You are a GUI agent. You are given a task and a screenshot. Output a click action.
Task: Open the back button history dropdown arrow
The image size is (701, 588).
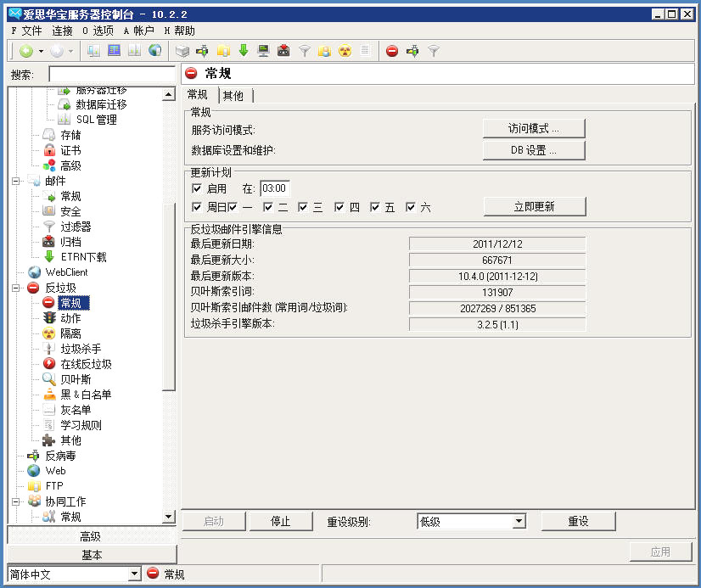pos(41,52)
